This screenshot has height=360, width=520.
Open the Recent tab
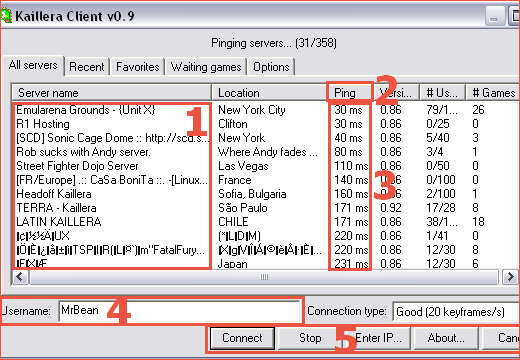[x=87, y=67]
